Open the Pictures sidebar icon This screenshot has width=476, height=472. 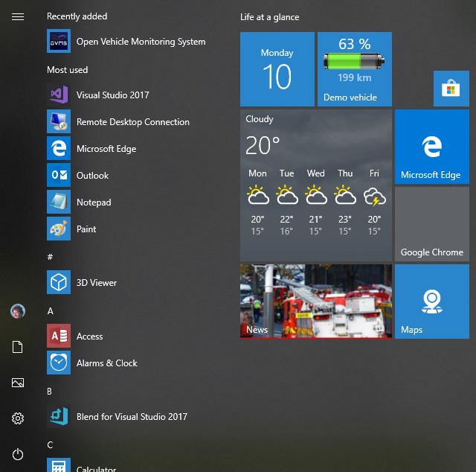(18, 383)
